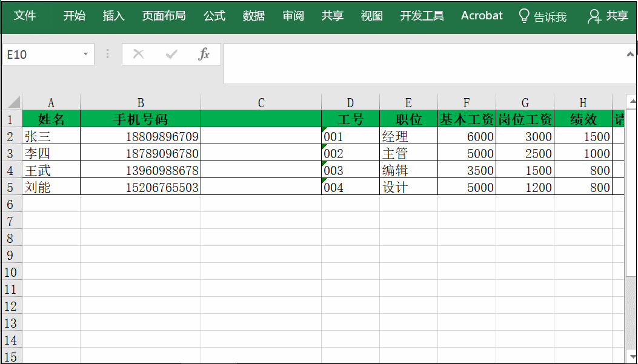Click the Tell Me lightbulb icon

(524, 16)
